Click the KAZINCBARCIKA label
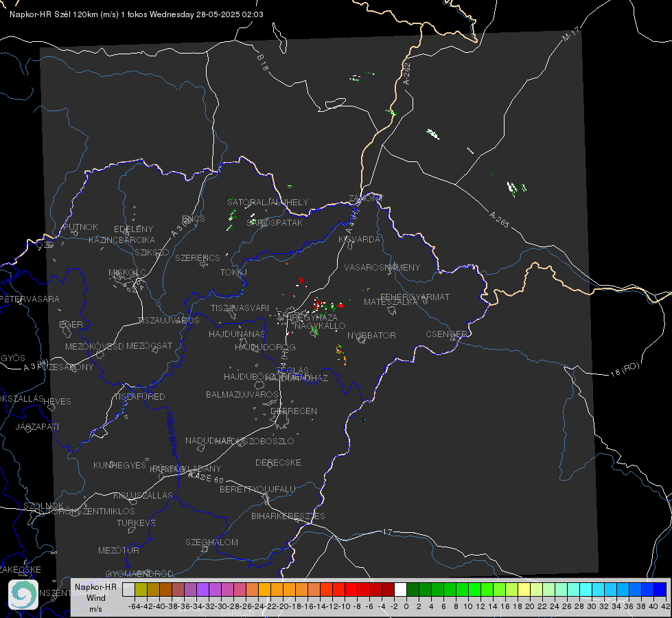Image resolution: width=672 pixels, height=618 pixels. [121, 240]
